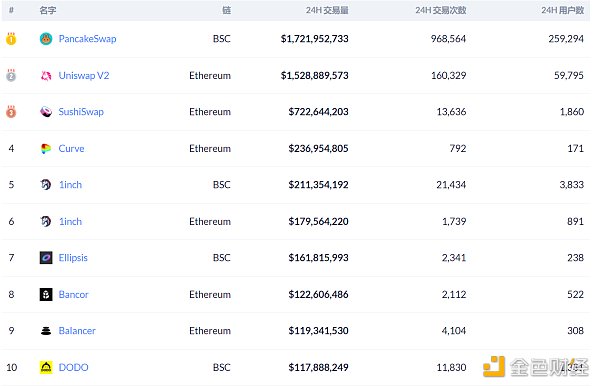
Task: Click the Balancer stacked stones icon
Action: pos(46,331)
